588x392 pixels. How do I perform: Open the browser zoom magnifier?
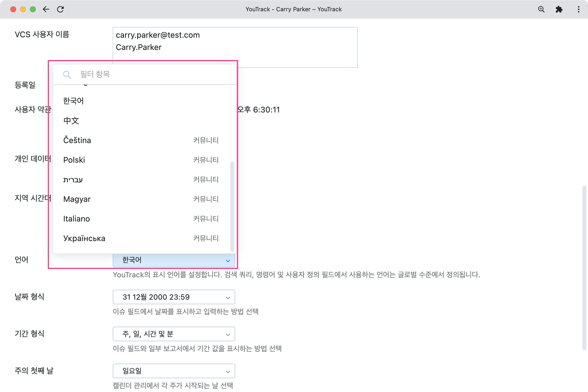pos(541,9)
